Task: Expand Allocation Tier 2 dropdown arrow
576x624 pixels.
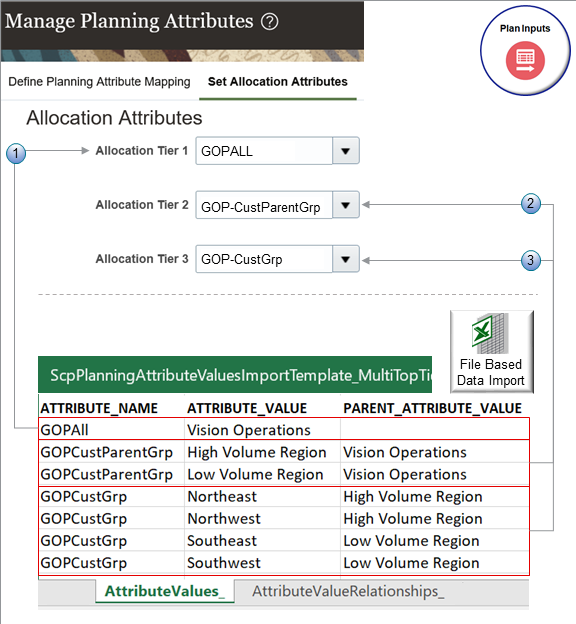Action: coord(346,205)
